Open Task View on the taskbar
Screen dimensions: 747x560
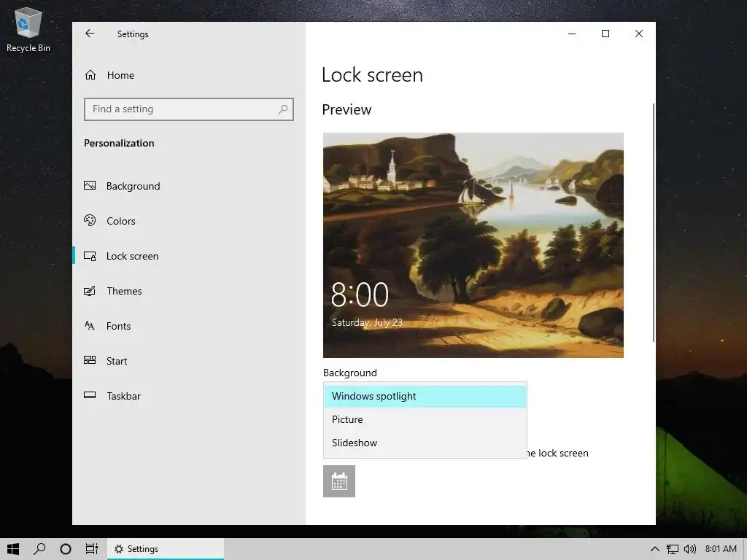(91, 549)
